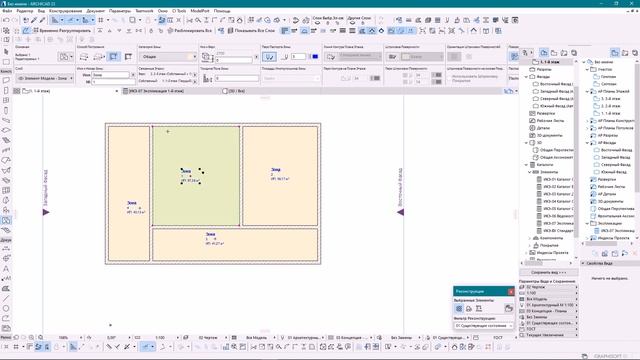Select the Column tool in the toolbox
640x360 pixels.
pos(6,110)
